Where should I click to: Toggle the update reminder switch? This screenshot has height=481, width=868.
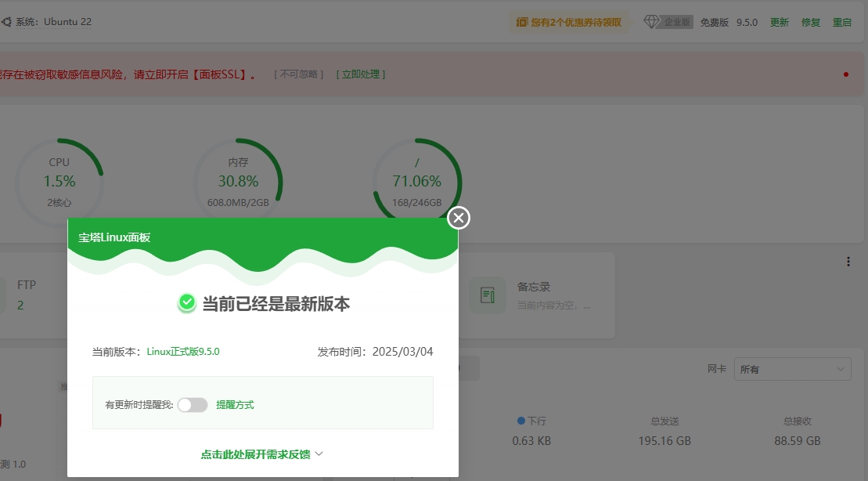192,405
